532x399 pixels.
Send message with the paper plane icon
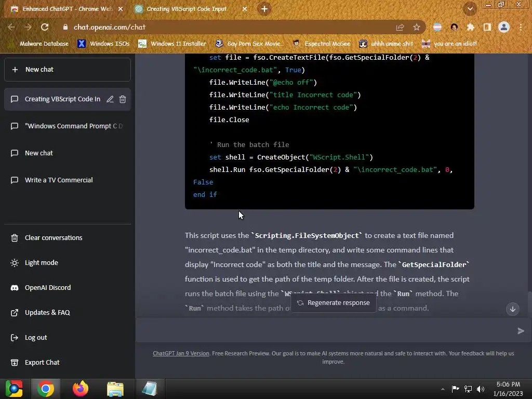point(521,331)
